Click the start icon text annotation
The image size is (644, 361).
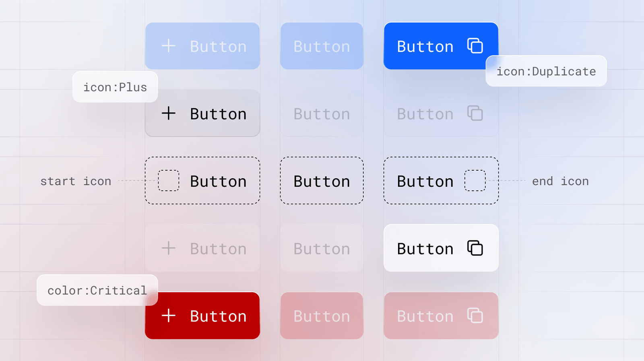point(76,181)
